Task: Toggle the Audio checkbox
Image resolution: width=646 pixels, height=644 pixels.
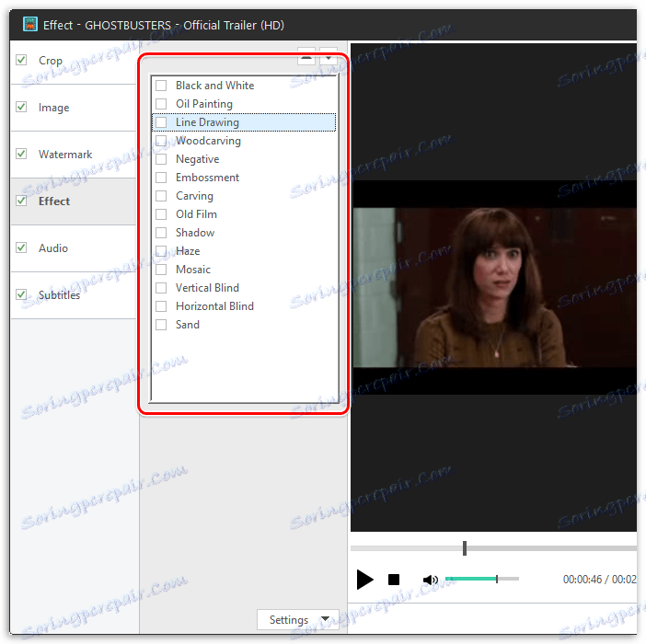Action: point(21,247)
